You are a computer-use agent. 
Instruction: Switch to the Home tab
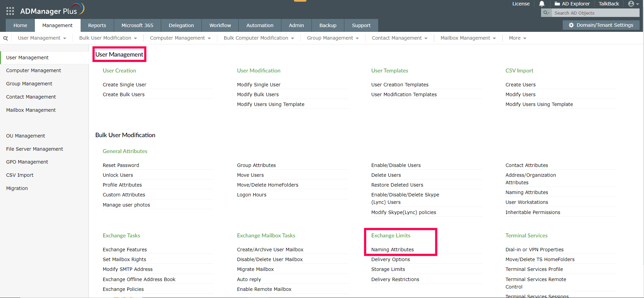pos(20,25)
